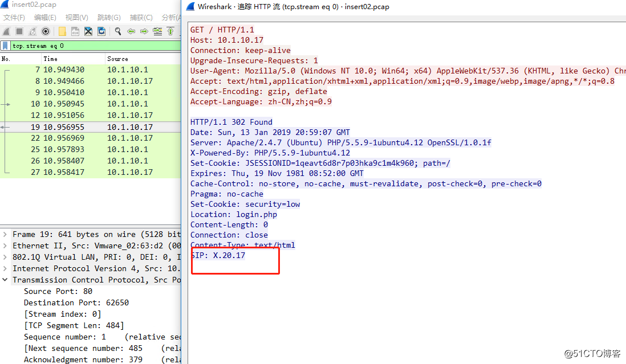
Task: Select packet 10 at time 10.950945
Action: (90, 104)
